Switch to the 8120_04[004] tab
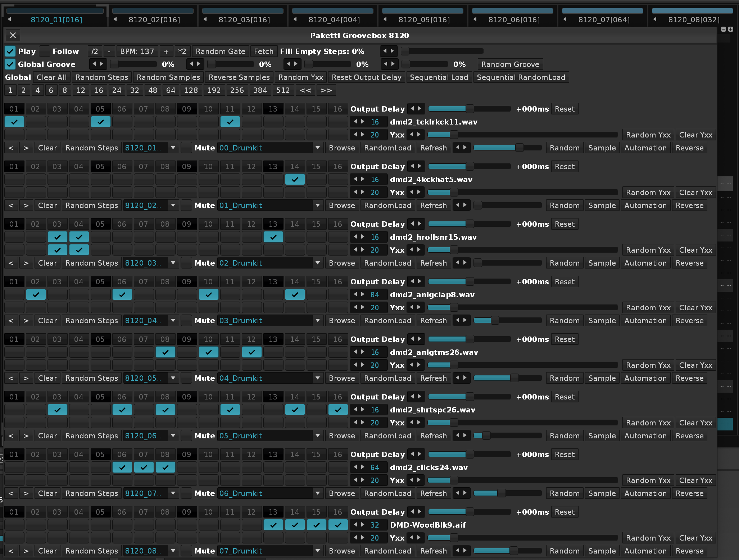Image resolution: width=739 pixels, height=560 pixels. click(334, 19)
